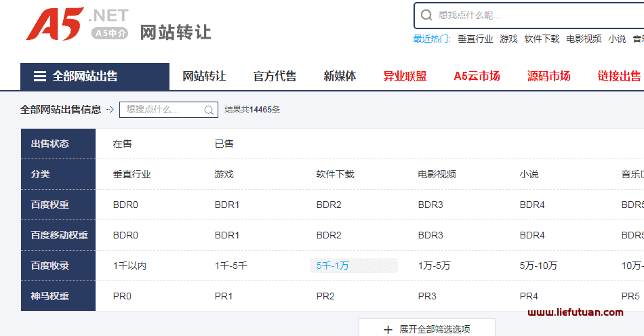
Task: Click the magnifier icon in top search box
Action: click(426, 15)
